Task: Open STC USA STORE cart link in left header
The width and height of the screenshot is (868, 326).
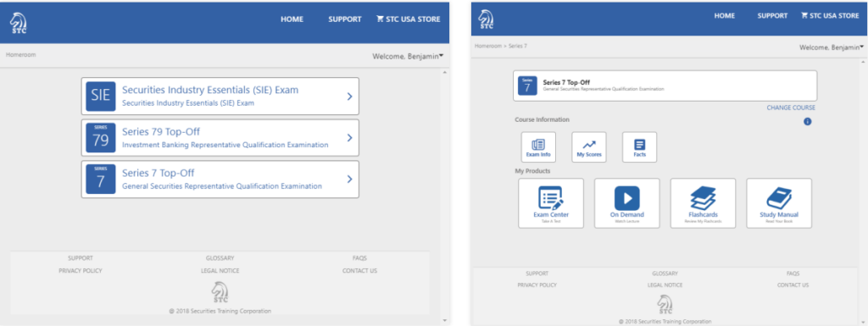Action: click(x=408, y=19)
